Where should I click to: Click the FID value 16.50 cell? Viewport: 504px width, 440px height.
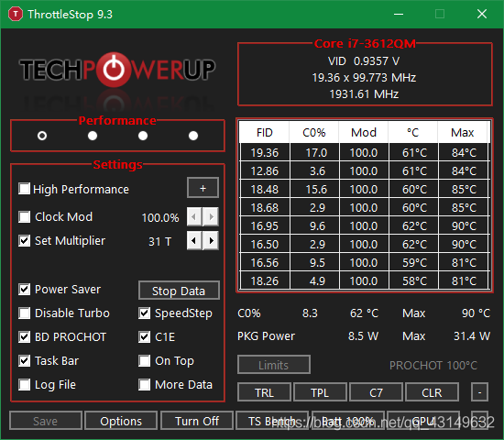(x=265, y=244)
